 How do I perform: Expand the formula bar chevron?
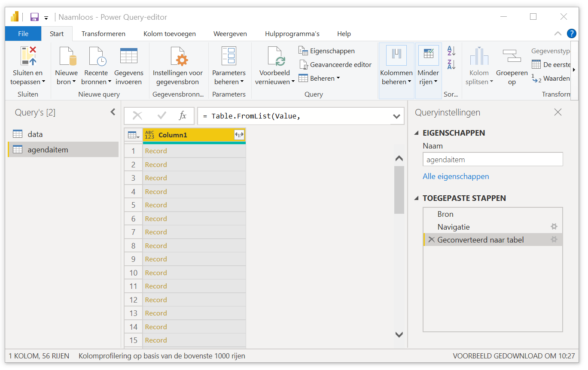[397, 116]
